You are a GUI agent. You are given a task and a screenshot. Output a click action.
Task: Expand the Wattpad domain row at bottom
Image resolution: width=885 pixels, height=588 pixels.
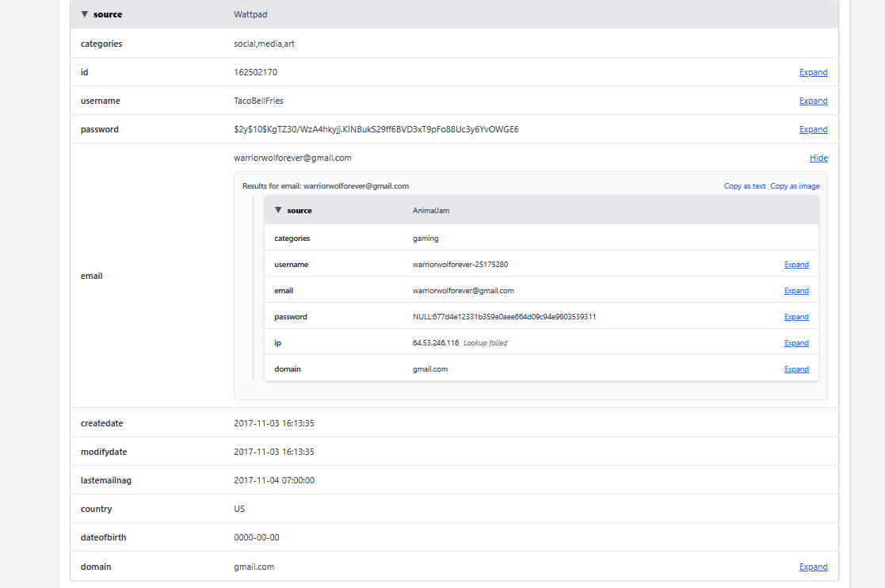coord(813,567)
